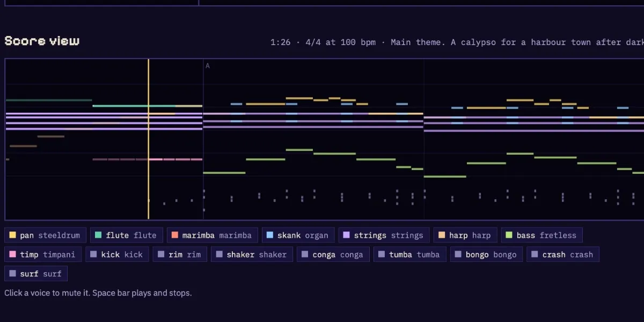Image resolution: width=644 pixels, height=322 pixels.
Task: Mute the kick drum voice
Action: pos(117,254)
